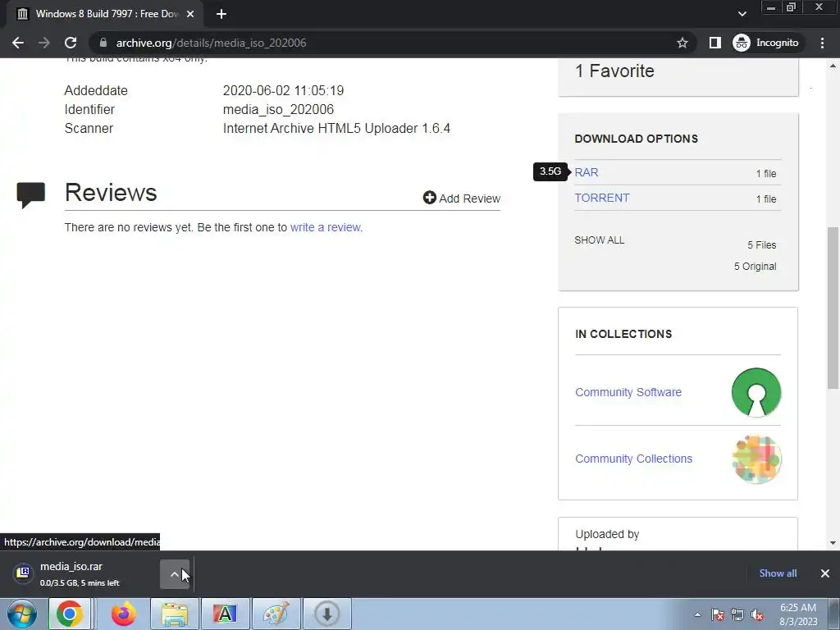The width and height of the screenshot is (840, 630).
Task: Click 'Internet Archive HTML5 Uploader 1.6.4' text
Action: tap(336, 129)
